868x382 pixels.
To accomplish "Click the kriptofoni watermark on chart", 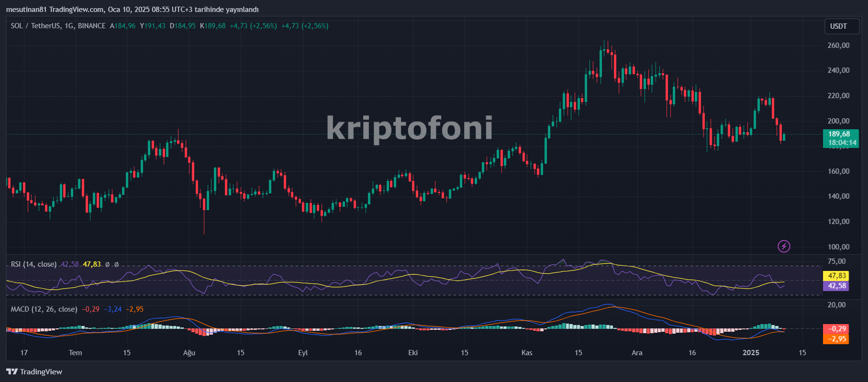I will click(410, 128).
